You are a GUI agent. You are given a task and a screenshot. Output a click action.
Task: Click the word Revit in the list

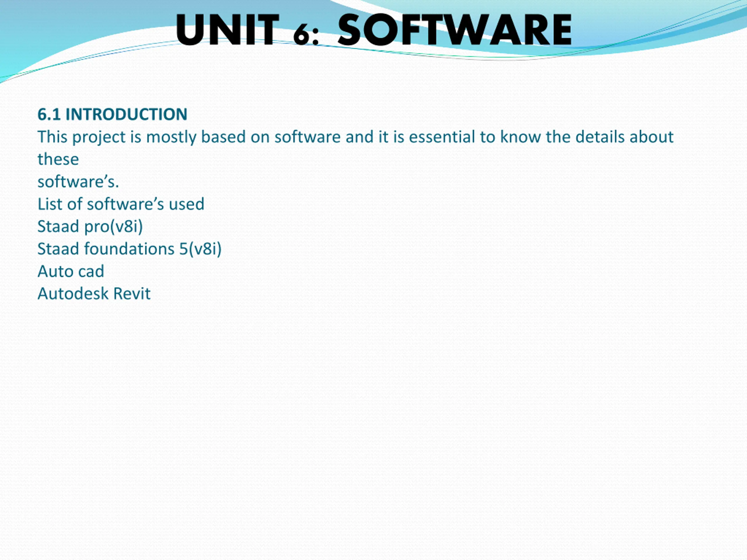(x=132, y=294)
